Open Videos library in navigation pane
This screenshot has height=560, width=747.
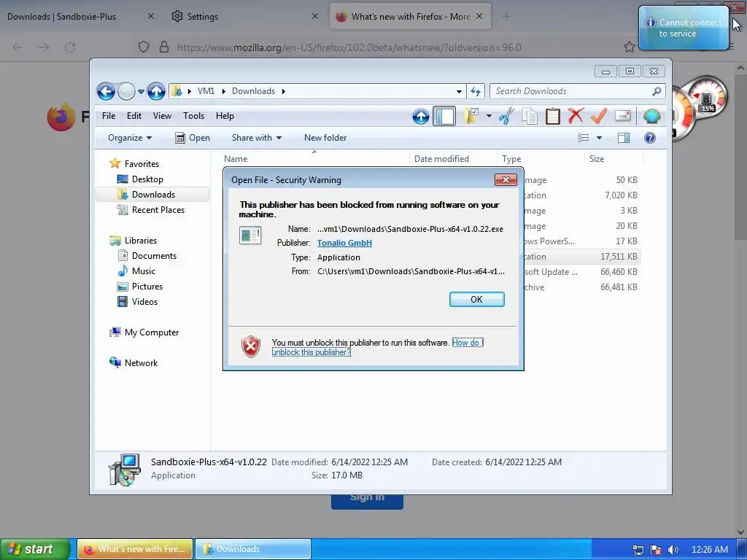[x=144, y=301]
